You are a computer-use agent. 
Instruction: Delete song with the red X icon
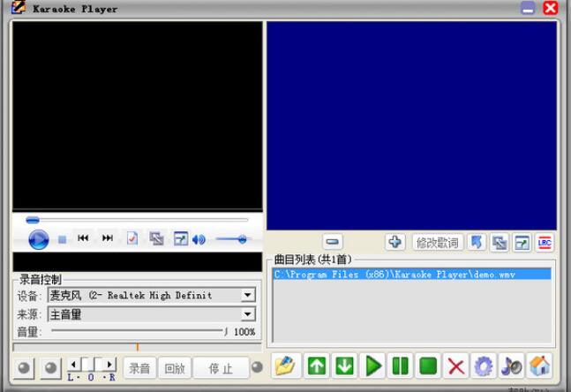tap(455, 366)
